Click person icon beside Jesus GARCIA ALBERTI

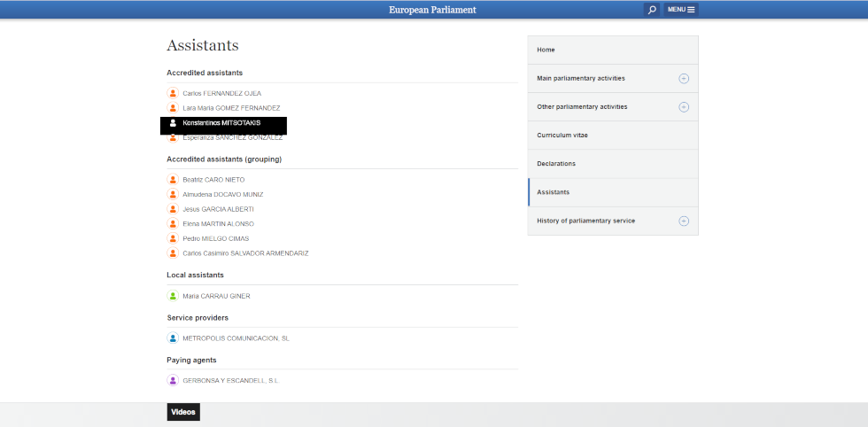[x=173, y=209]
